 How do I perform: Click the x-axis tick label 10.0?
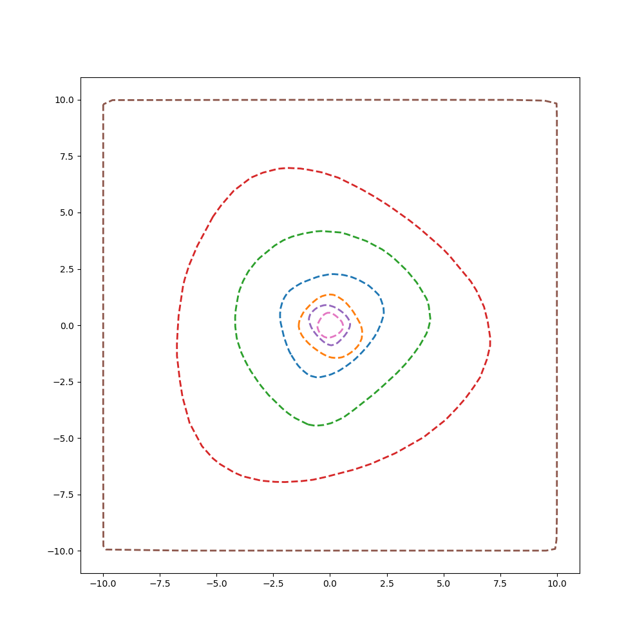(x=557, y=583)
